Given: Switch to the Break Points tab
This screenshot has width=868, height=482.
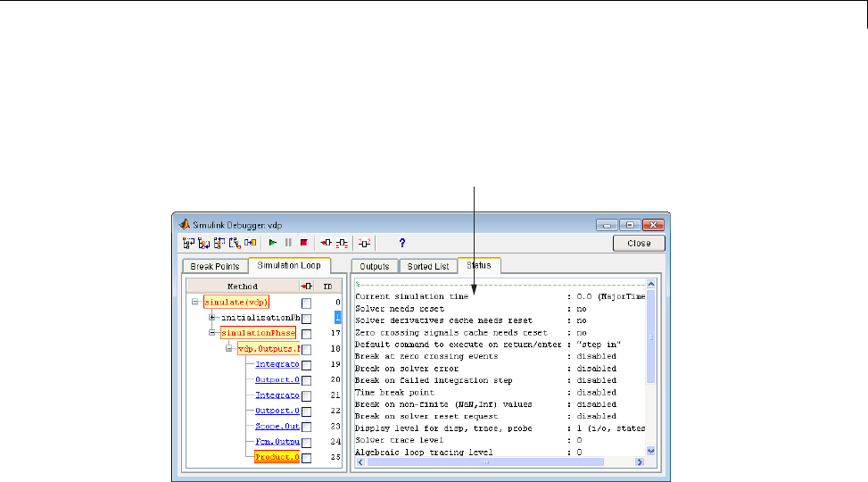Looking at the screenshot, I should click(215, 267).
